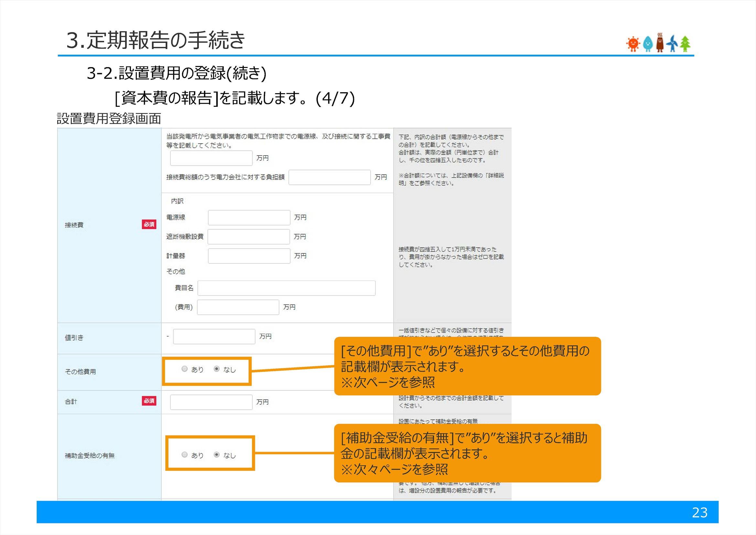Viewport: 756px width, 535px height.
Task: Click the 値引き amount input field
Action: (214, 336)
